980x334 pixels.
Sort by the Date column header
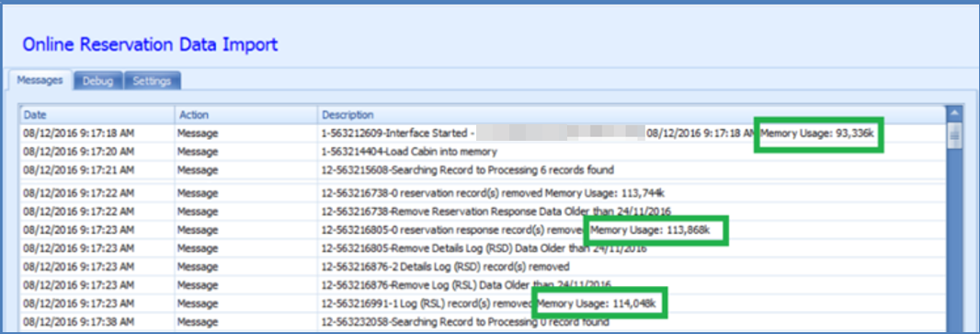coord(97,115)
